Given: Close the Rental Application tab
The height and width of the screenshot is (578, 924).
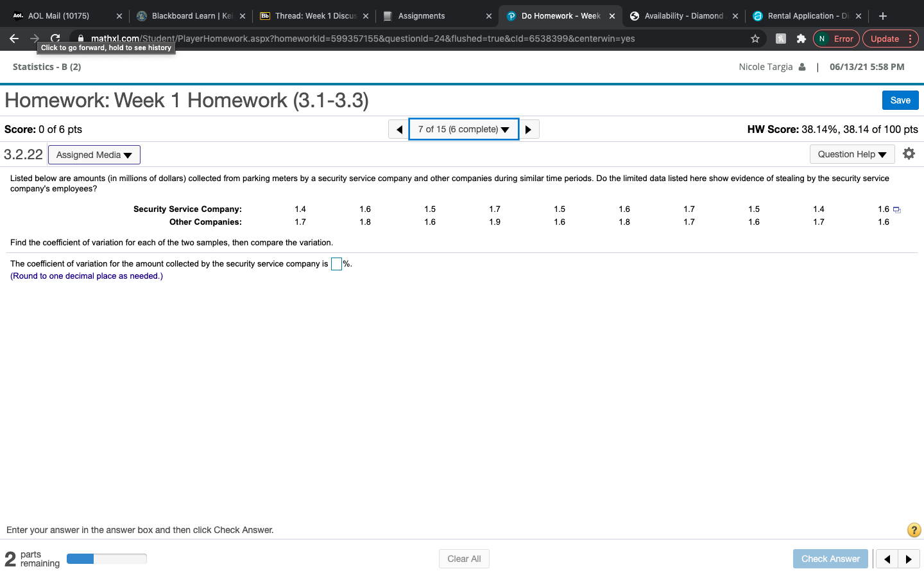Looking at the screenshot, I should pyautogui.click(x=858, y=16).
